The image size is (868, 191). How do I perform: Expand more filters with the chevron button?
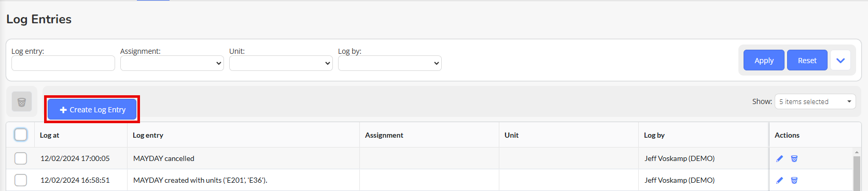(841, 61)
